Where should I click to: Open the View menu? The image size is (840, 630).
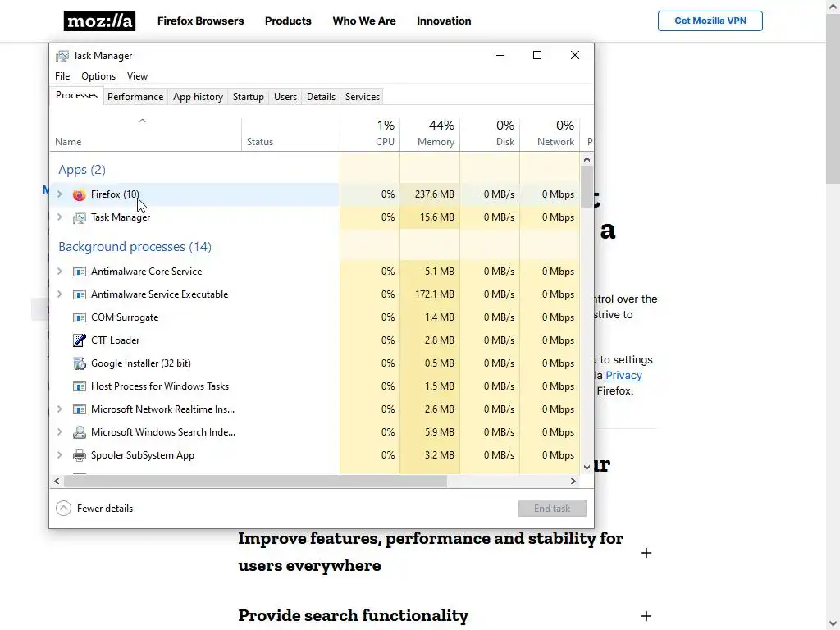coord(137,76)
